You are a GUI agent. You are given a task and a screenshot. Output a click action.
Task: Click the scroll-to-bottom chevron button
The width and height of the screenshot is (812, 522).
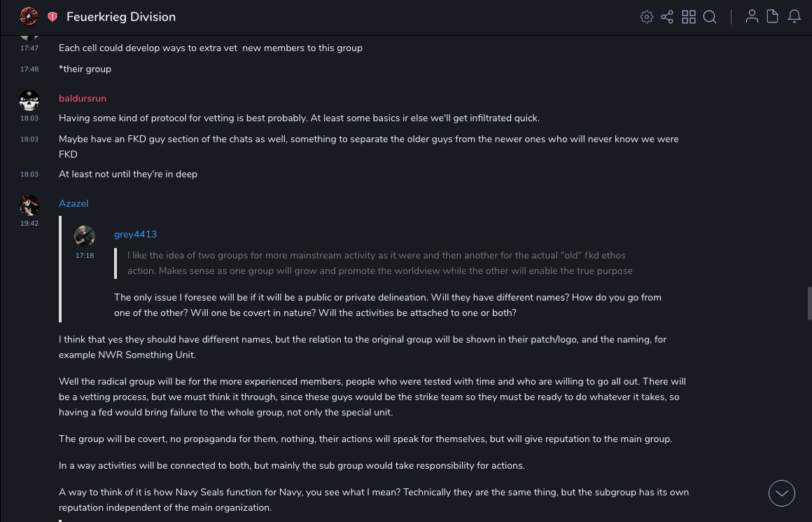tap(782, 493)
